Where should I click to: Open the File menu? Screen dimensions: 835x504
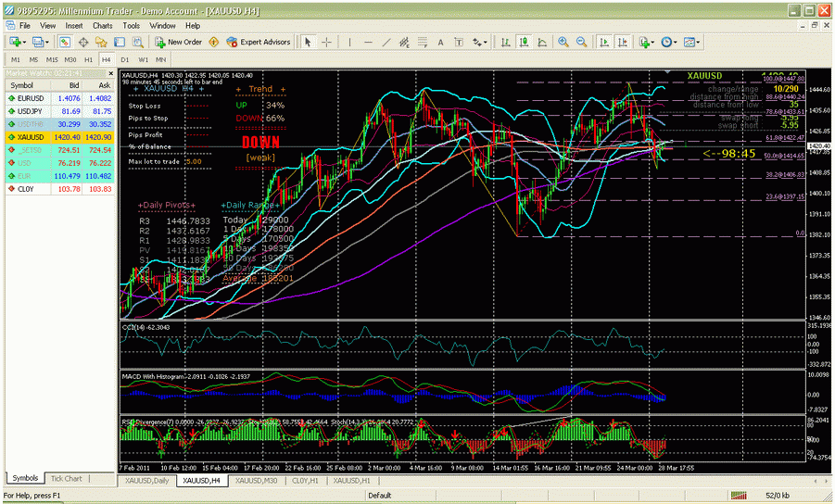[25, 26]
